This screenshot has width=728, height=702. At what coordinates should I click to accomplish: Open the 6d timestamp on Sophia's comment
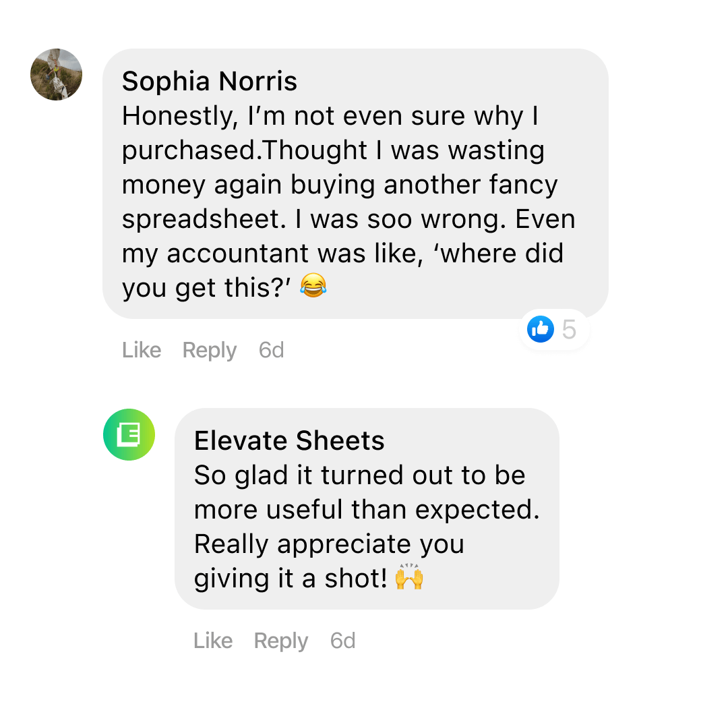[271, 350]
